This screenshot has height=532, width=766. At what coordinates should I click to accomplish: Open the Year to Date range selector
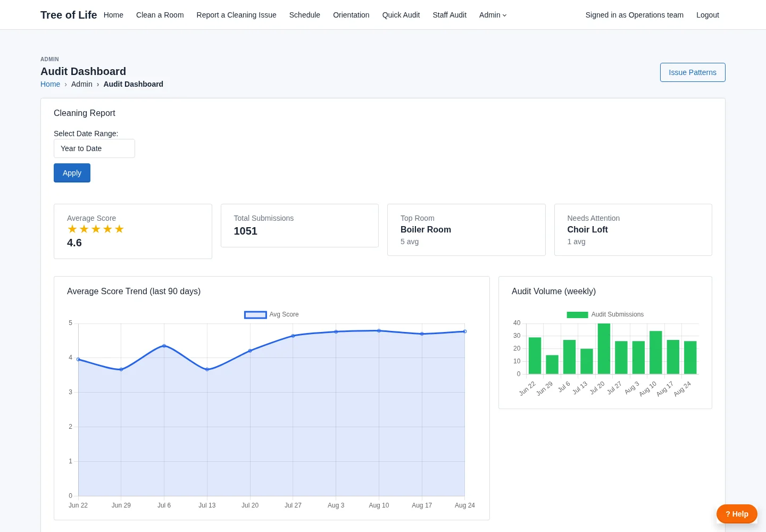tap(94, 148)
